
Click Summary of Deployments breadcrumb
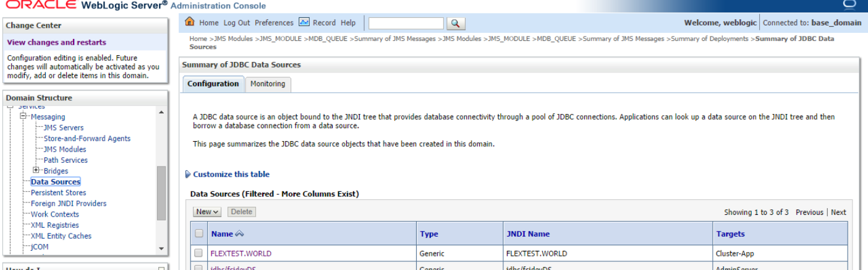tap(710, 38)
